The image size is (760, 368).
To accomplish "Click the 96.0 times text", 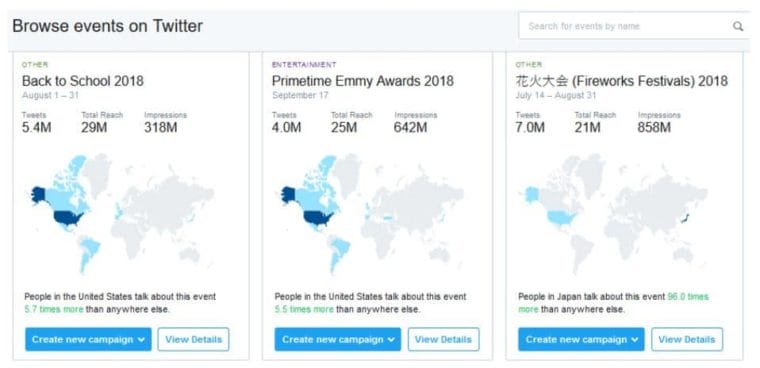I will [x=688, y=297].
